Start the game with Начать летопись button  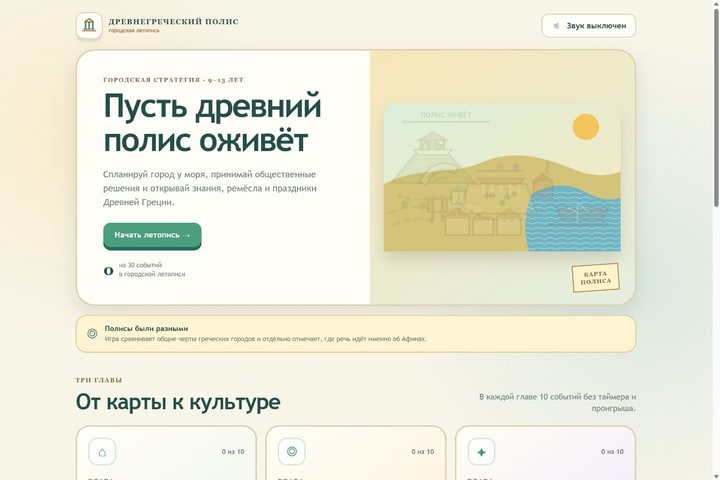pos(152,236)
